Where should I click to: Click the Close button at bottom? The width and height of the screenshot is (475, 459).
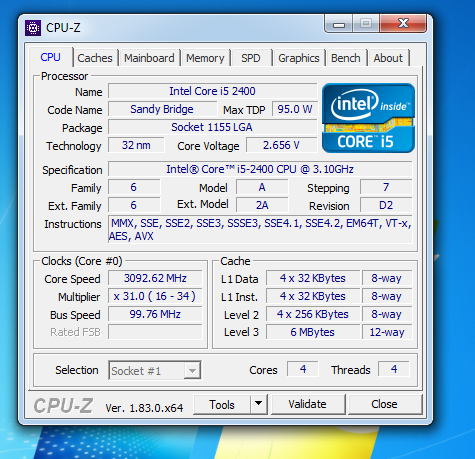(x=384, y=404)
